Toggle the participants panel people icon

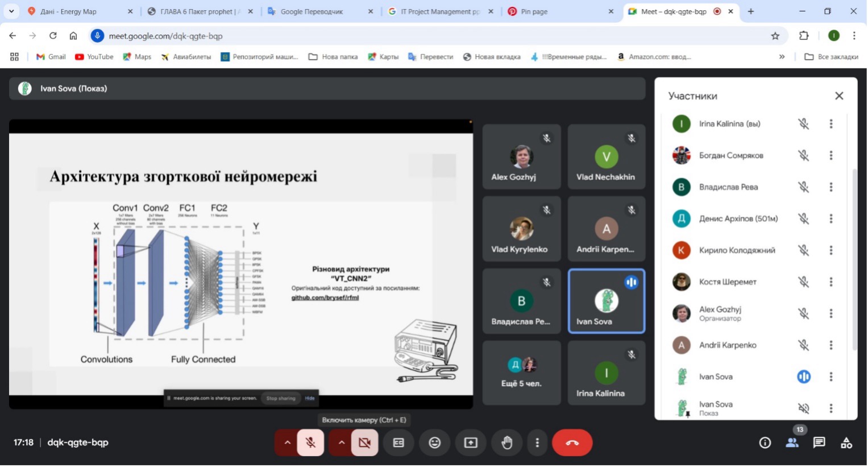point(792,443)
